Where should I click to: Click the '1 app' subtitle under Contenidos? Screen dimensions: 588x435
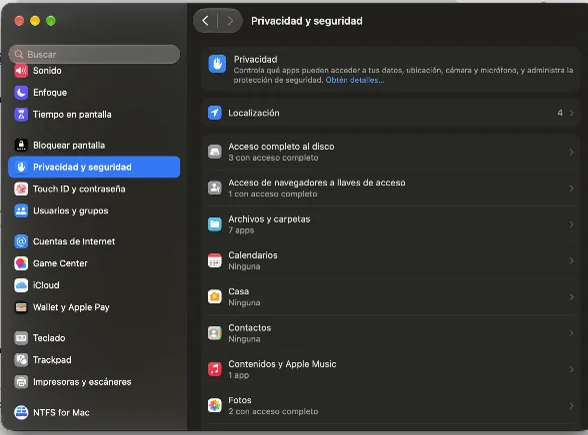click(239, 375)
